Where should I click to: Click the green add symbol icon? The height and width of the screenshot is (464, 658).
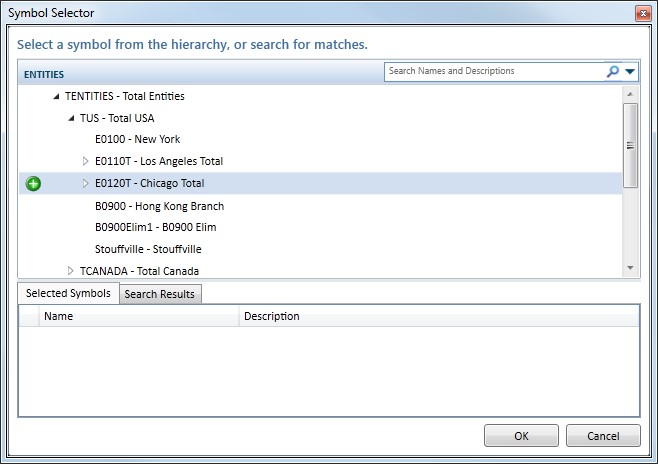point(33,184)
